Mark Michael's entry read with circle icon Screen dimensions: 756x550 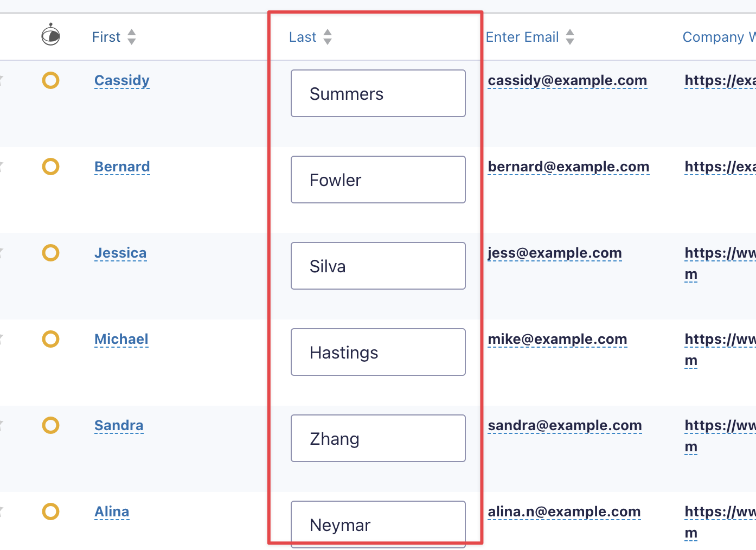(x=50, y=339)
